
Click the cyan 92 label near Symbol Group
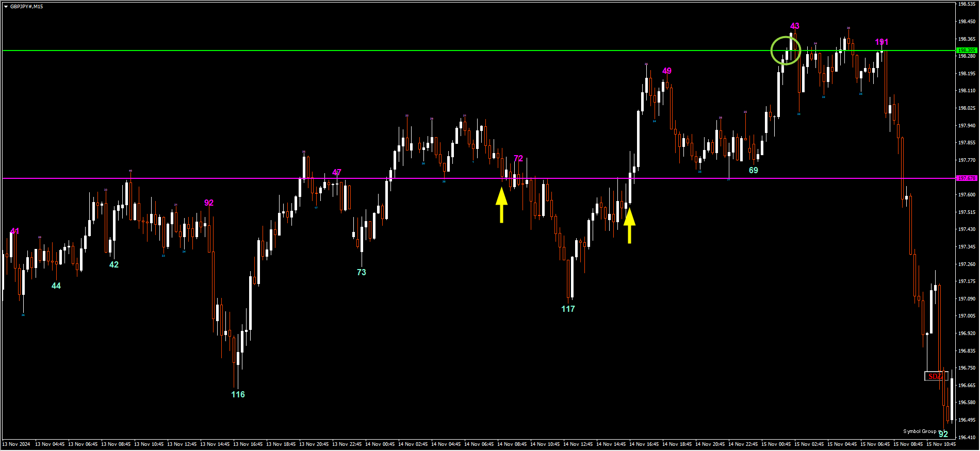pos(943,435)
